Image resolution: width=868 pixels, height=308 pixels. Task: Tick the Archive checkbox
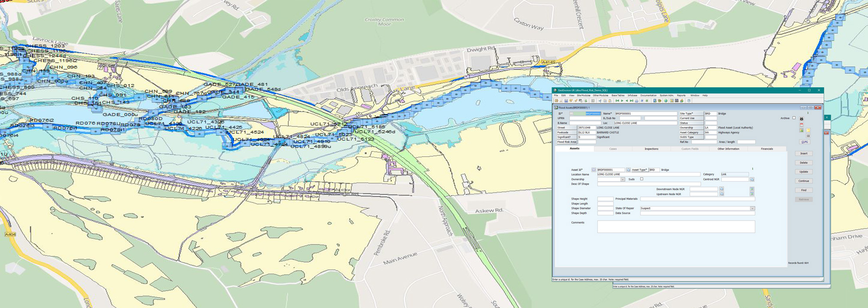(794, 118)
